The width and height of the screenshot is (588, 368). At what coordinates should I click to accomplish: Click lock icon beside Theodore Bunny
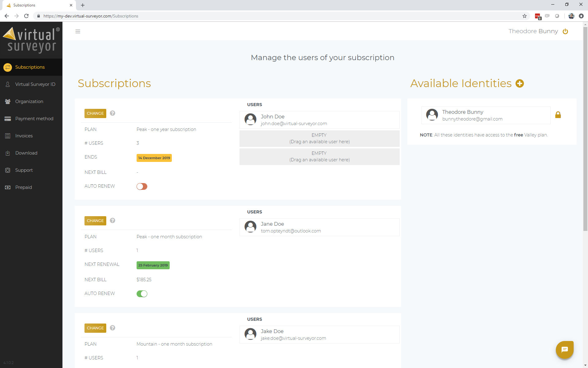(558, 115)
